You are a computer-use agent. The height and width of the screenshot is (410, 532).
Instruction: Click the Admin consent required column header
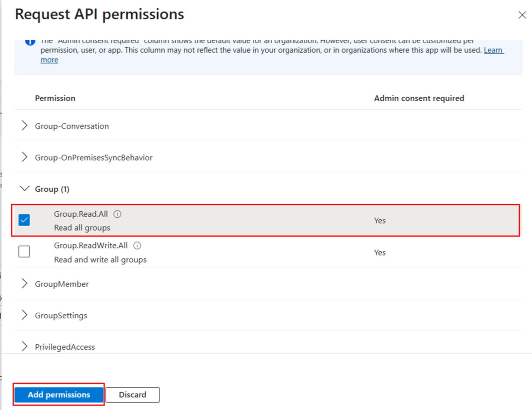coord(419,98)
